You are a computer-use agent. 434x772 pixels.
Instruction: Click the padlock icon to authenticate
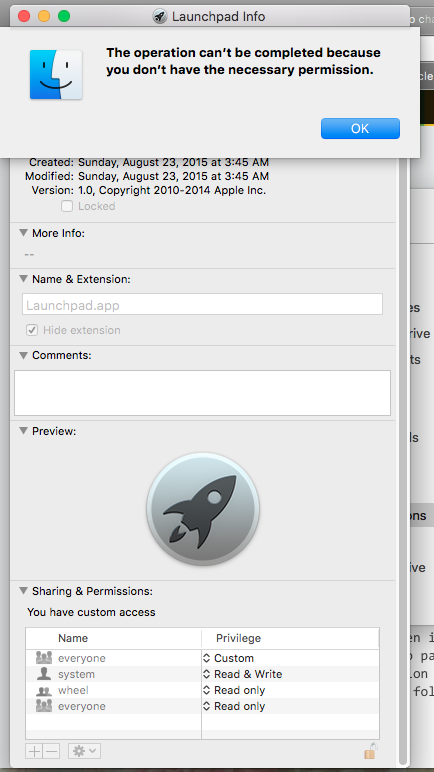[370, 750]
